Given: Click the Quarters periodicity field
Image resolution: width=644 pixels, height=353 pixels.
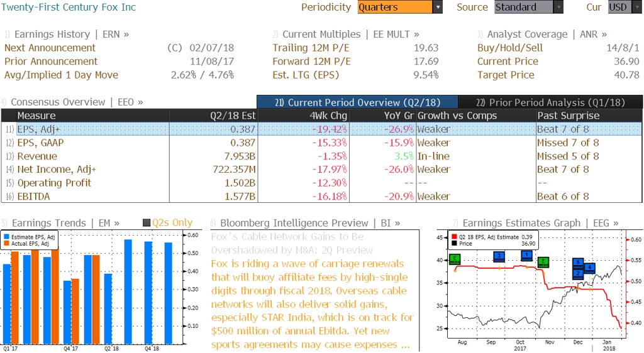Looking at the screenshot, I should 395,7.
